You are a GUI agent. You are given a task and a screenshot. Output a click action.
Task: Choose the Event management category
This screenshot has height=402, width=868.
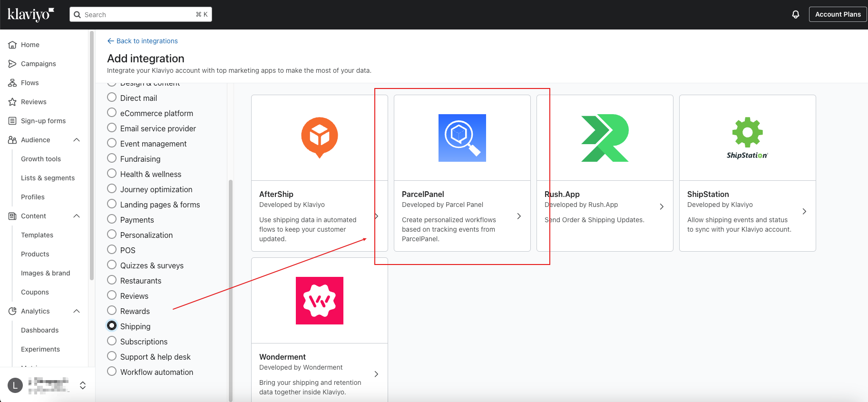click(x=112, y=143)
